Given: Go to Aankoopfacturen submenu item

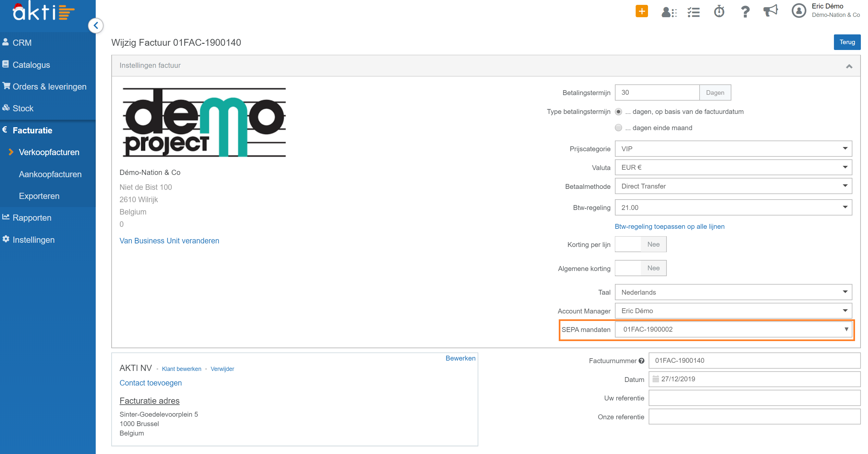Looking at the screenshot, I should click(50, 174).
